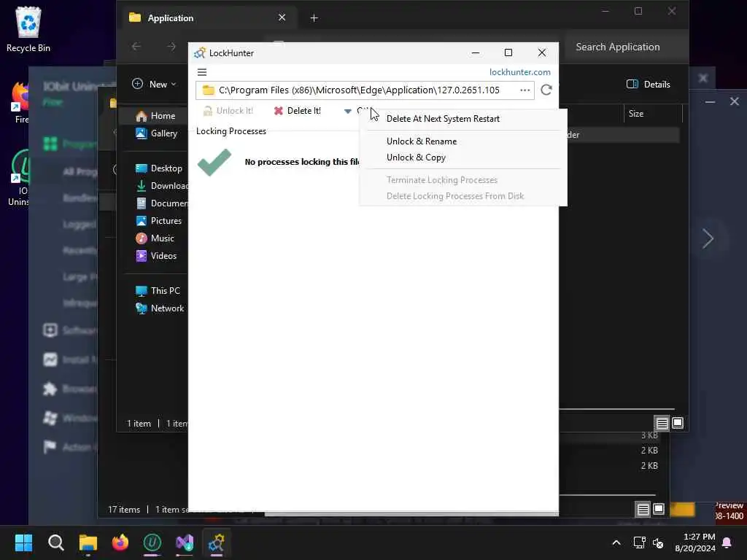Screen dimensions: 747x560
Task: Open Firefox from the taskbar
Action: [x=120, y=542]
